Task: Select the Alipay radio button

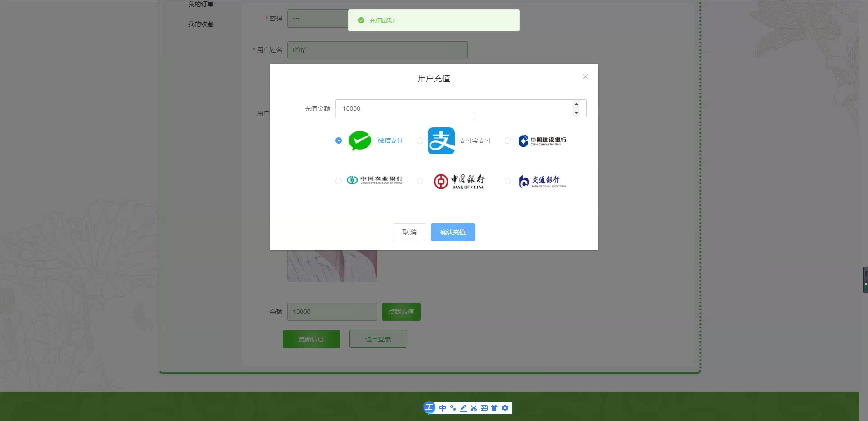Action: (x=420, y=140)
